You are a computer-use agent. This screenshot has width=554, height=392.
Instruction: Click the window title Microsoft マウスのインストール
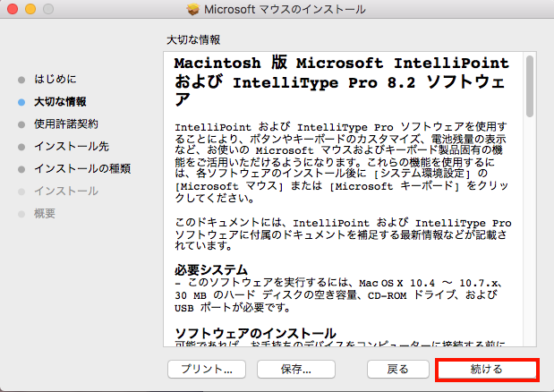coord(285,10)
